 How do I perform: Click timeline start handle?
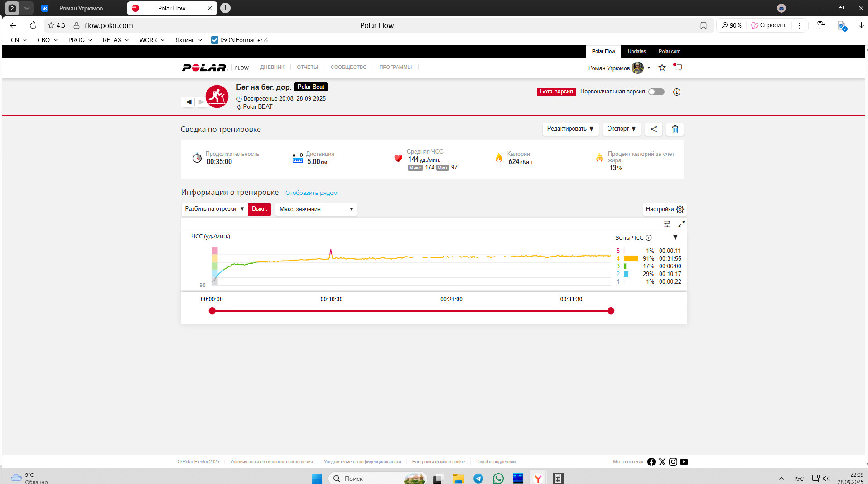tap(212, 311)
